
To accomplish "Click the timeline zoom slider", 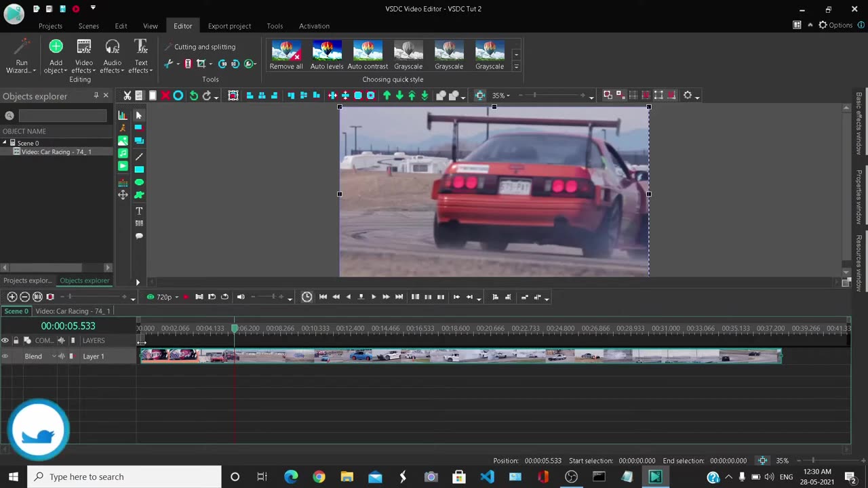I will click(x=95, y=297).
